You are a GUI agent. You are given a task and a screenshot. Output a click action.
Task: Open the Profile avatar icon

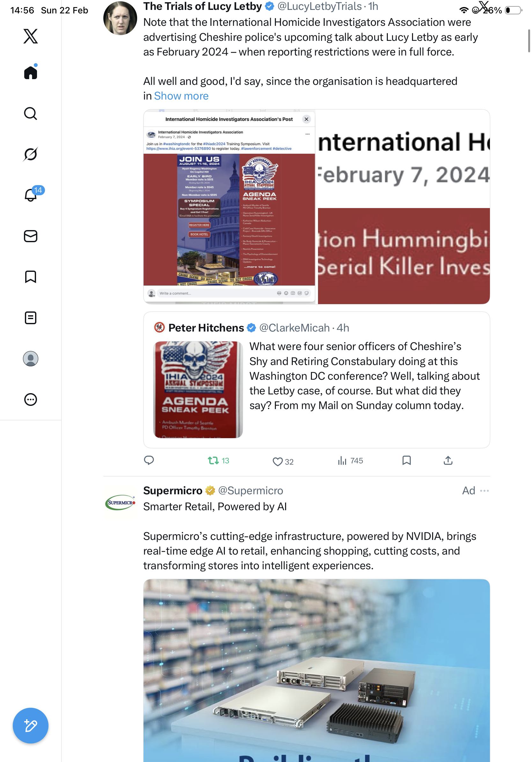click(31, 359)
